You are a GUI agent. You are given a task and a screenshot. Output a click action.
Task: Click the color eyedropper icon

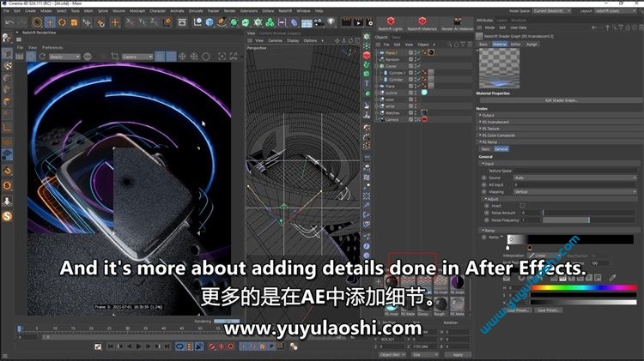(612, 278)
